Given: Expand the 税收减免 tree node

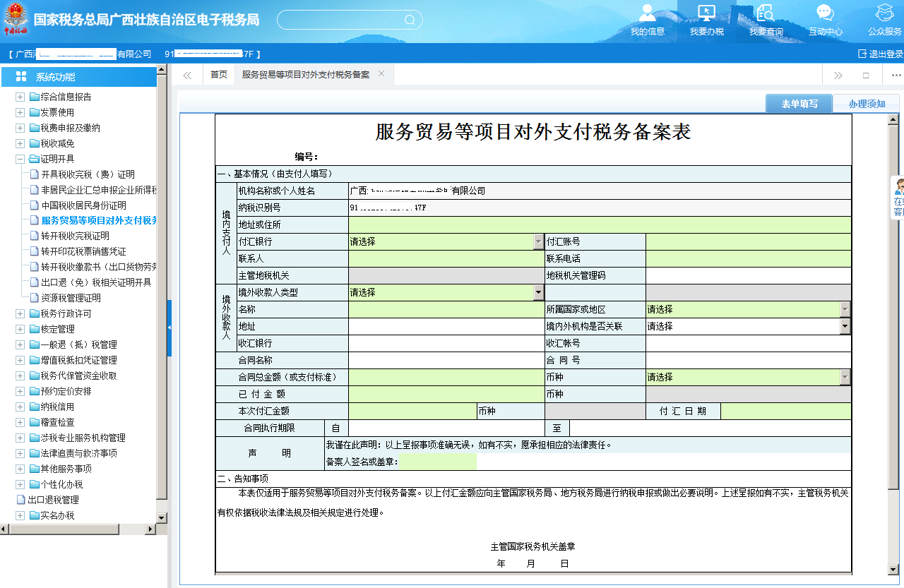Looking at the screenshot, I should point(20,143).
